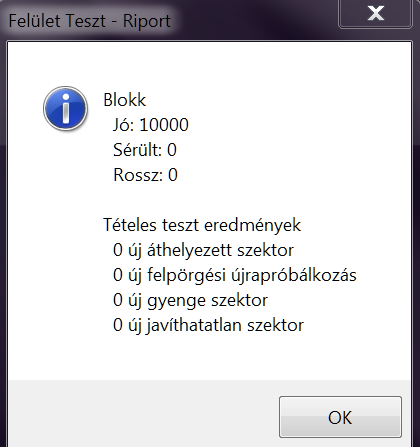The height and width of the screenshot is (447, 420).
Task: Click the zero before új gyenge szektor
Action: (x=118, y=300)
